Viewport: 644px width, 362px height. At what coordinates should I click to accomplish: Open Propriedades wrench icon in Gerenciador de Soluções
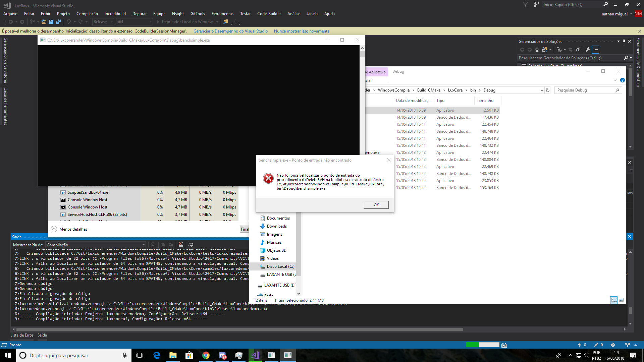pos(588,50)
